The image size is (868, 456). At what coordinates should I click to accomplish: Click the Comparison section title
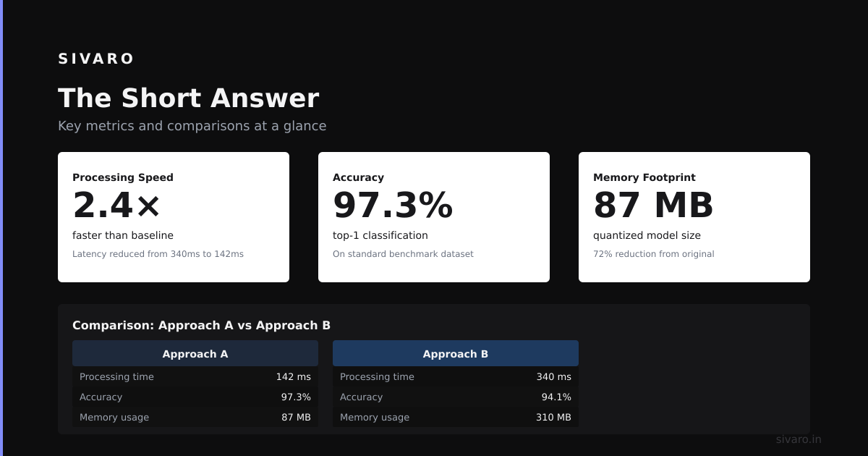(201, 325)
